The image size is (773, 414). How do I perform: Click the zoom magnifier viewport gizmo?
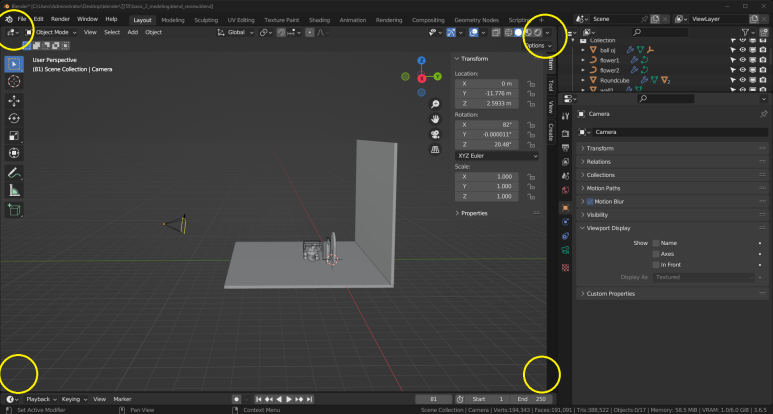point(435,104)
